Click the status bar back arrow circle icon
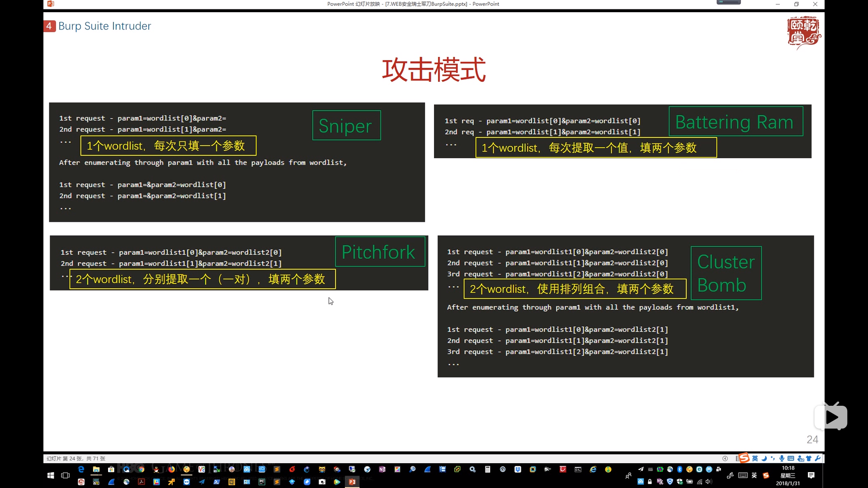The image size is (868, 488). tap(725, 458)
